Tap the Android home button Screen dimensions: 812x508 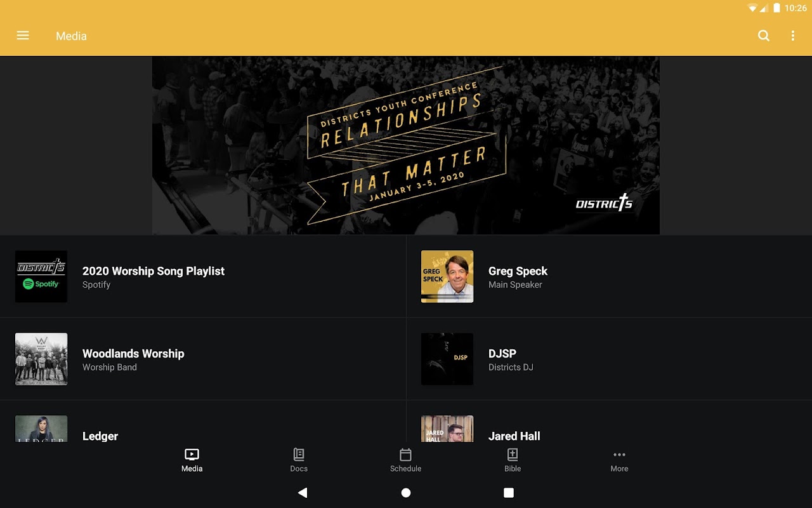(406, 492)
